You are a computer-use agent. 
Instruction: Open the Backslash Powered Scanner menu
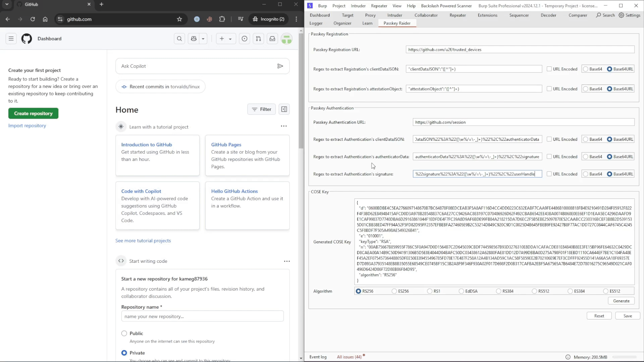click(446, 6)
